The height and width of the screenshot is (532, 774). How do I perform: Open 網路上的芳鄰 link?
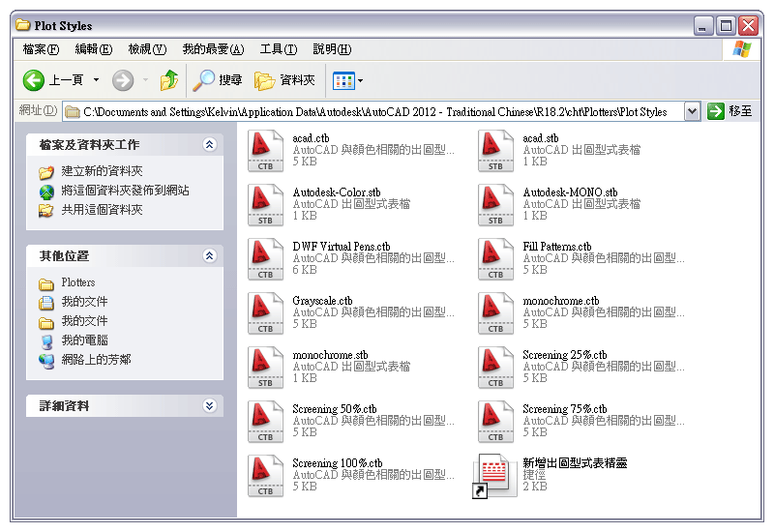point(96,359)
